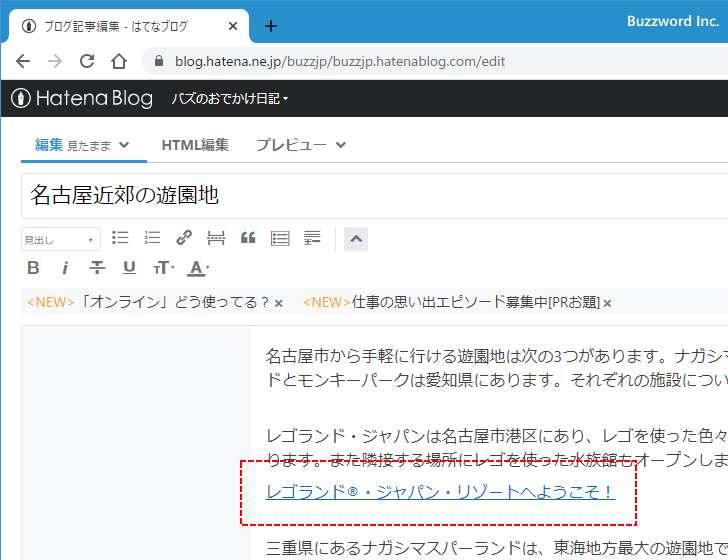
Task: Insert footnote icon
Action: (312, 238)
